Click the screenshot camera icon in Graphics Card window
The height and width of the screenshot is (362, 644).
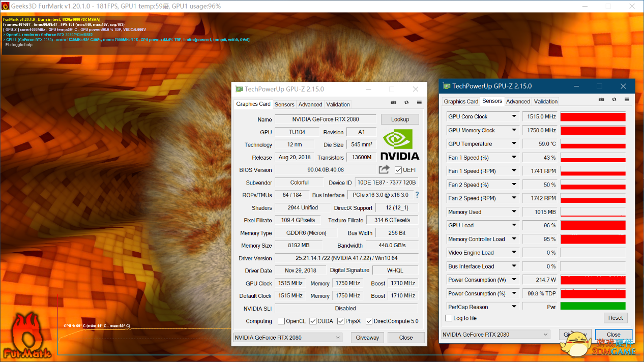click(393, 103)
